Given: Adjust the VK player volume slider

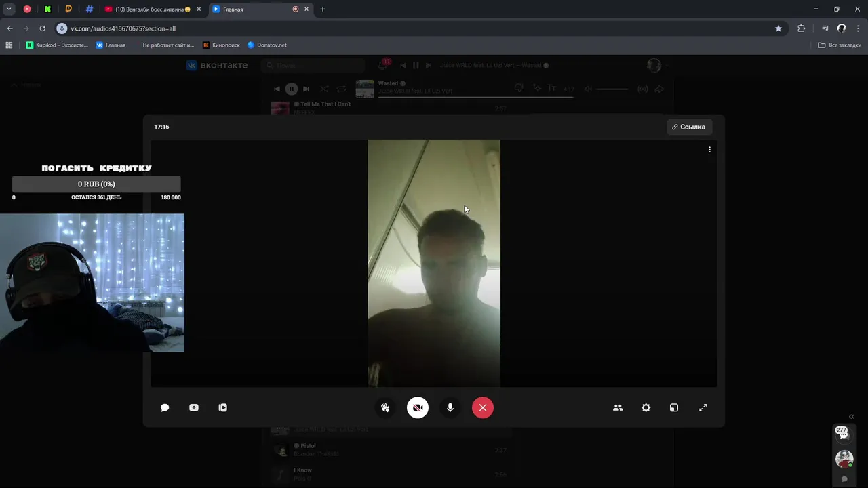Looking at the screenshot, I should 612,89.
